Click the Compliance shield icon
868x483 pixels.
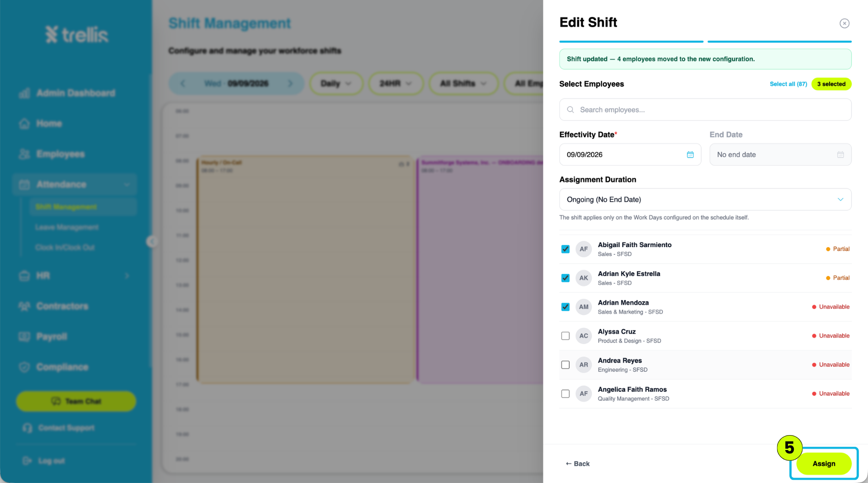(x=24, y=367)
